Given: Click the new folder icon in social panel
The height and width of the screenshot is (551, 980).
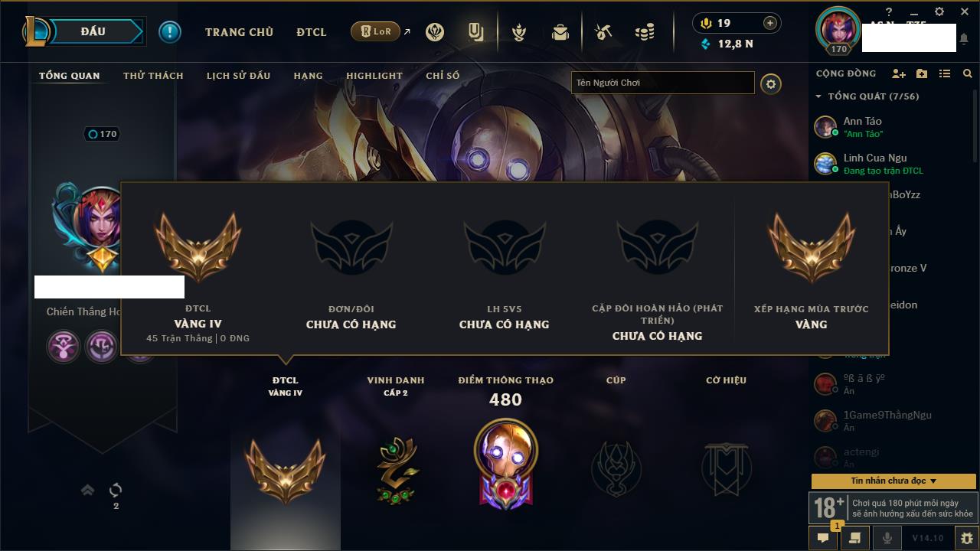Looking at the screenshot, I should pyautogui.click(x=922, y=73).
